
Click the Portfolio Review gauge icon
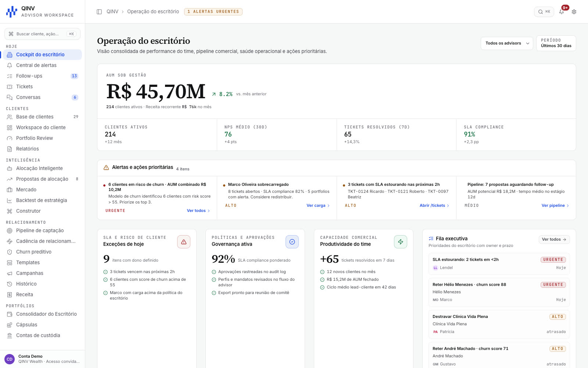coord(10,138)
